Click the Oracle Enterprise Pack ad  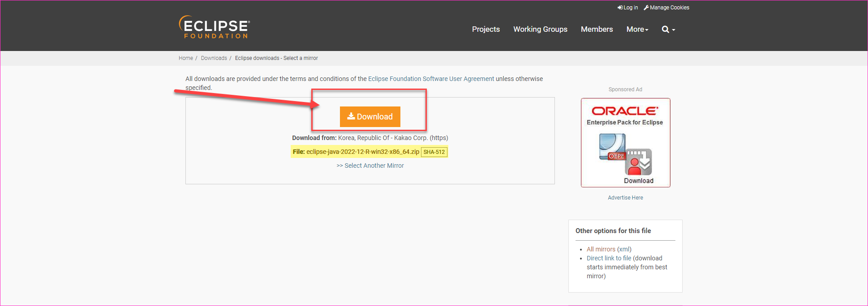(x=625, y=143)
